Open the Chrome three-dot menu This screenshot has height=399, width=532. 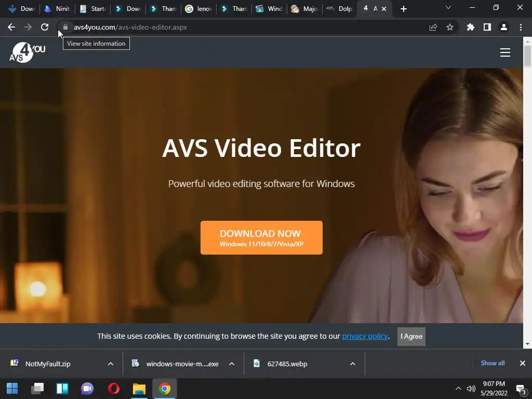click(x=521, y=27)
